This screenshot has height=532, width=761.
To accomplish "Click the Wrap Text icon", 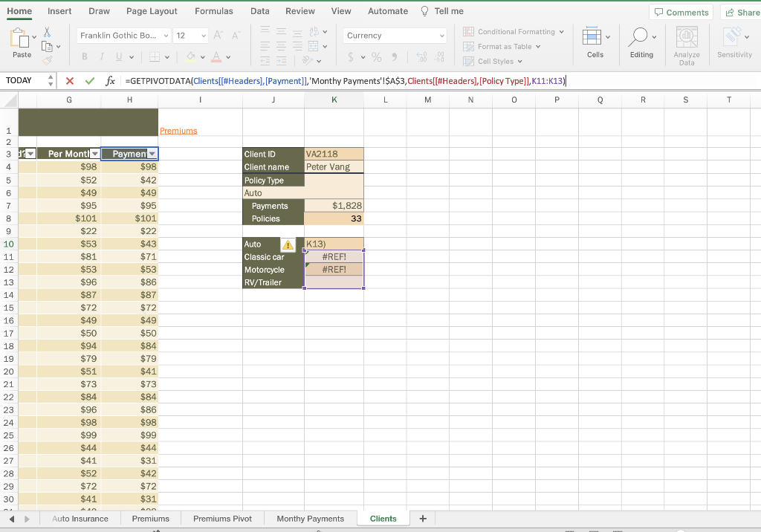I will coord(314,32).
